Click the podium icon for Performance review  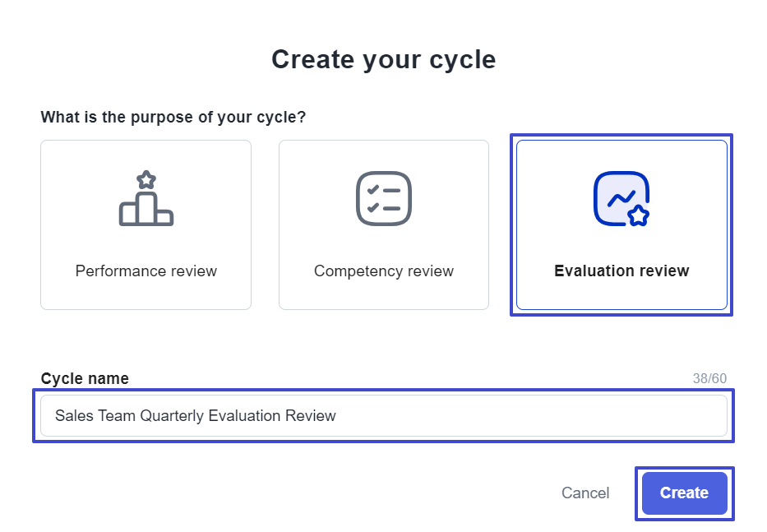pos(146,198)
